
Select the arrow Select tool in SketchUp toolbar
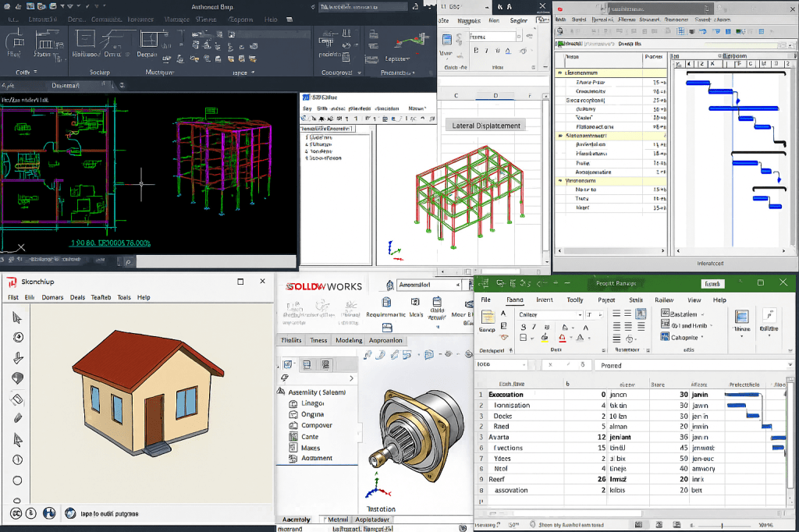pyautogui.click(x=18, y=317)
